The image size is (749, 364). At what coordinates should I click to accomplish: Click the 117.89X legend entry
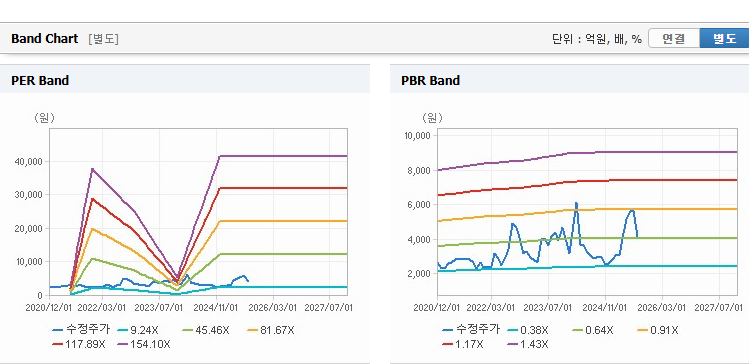point(79,343)
